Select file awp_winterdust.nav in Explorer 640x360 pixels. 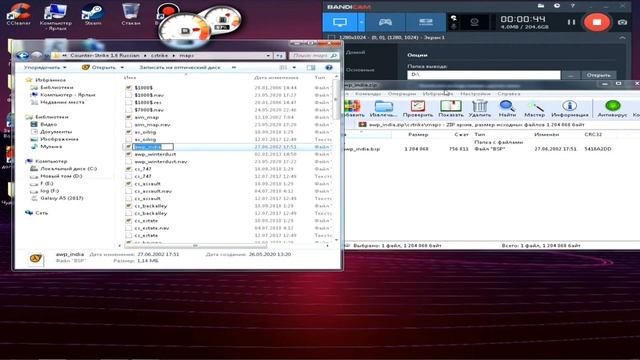pos(161,162)
